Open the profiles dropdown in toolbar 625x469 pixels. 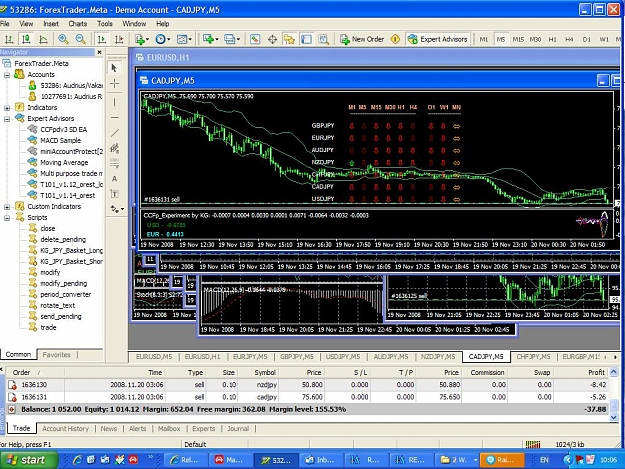[232, 39]
